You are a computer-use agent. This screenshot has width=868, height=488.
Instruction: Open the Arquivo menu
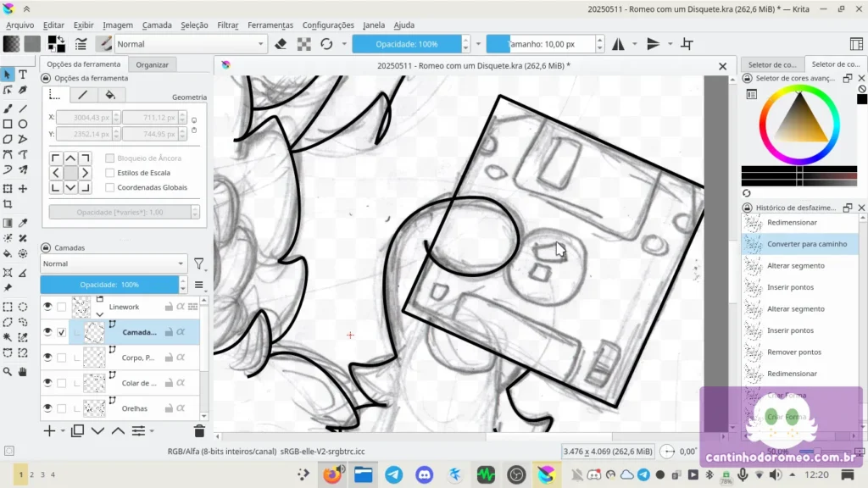click(x=20, y=25)
